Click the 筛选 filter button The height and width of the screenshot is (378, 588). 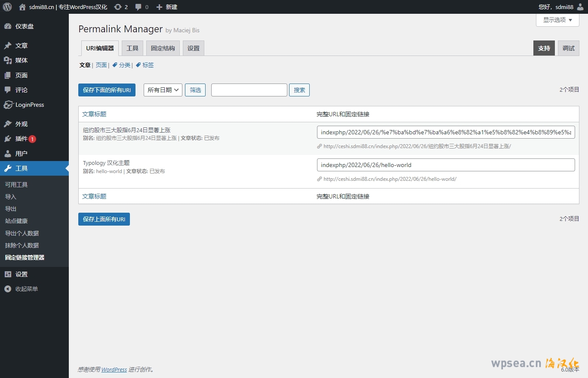[195, 90]
